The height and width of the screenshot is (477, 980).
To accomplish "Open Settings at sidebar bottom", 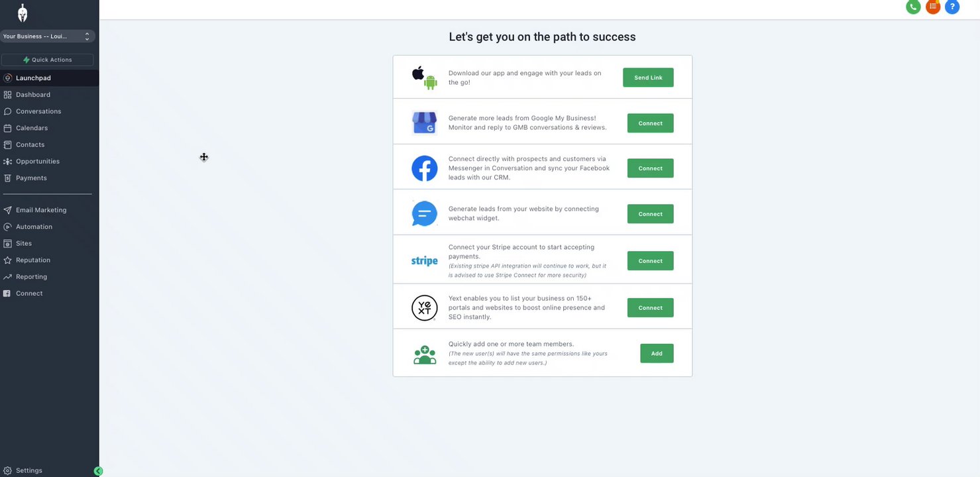I will (x=29, y=470).
